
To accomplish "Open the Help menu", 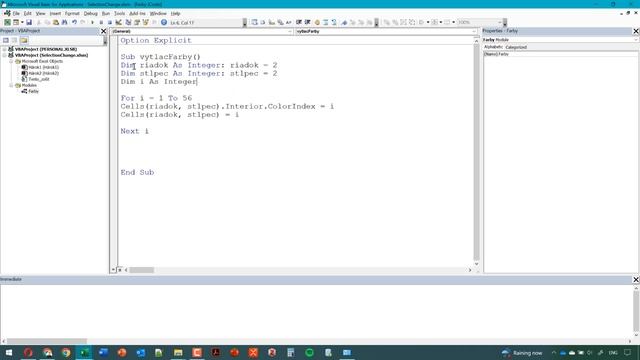I will (176, 13).
